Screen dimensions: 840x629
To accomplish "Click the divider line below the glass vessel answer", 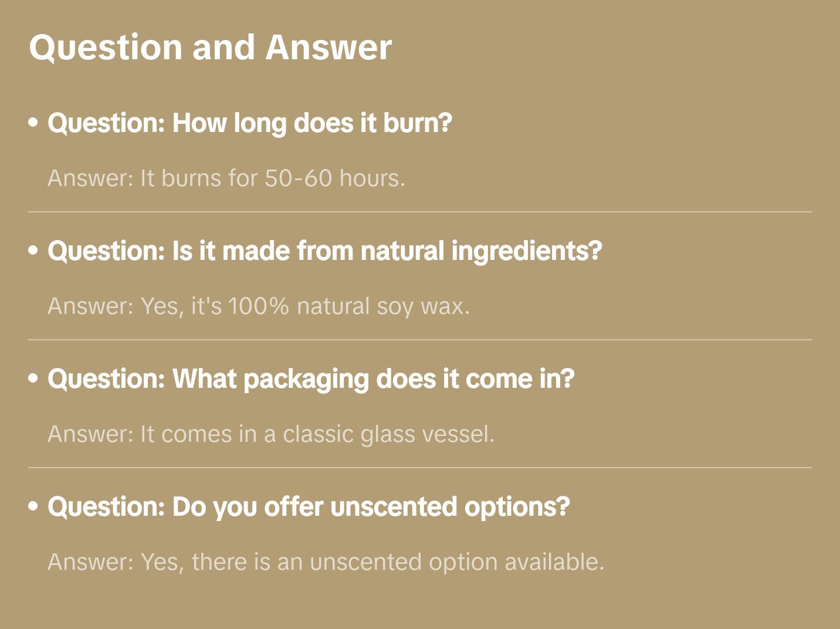I will (419, 468).
